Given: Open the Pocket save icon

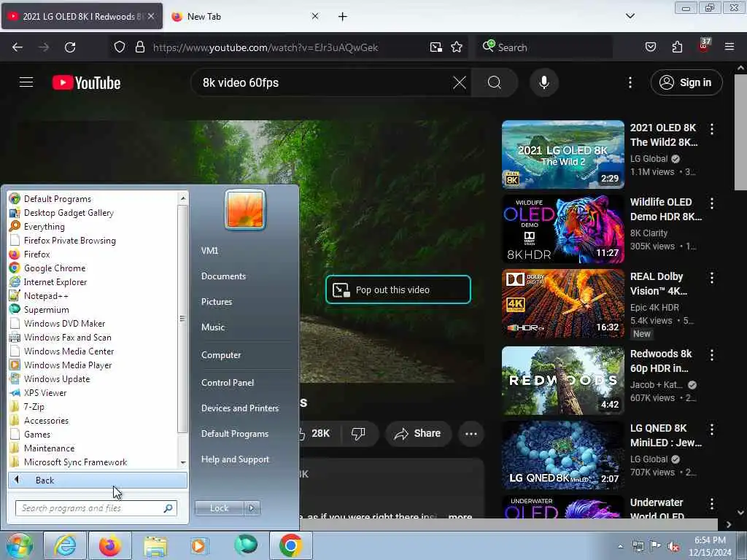Looking at the screenshot, I should 650,47.
